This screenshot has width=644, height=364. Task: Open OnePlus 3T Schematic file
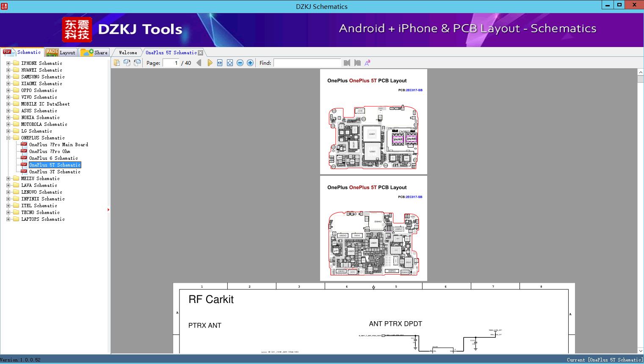[55, 172]
